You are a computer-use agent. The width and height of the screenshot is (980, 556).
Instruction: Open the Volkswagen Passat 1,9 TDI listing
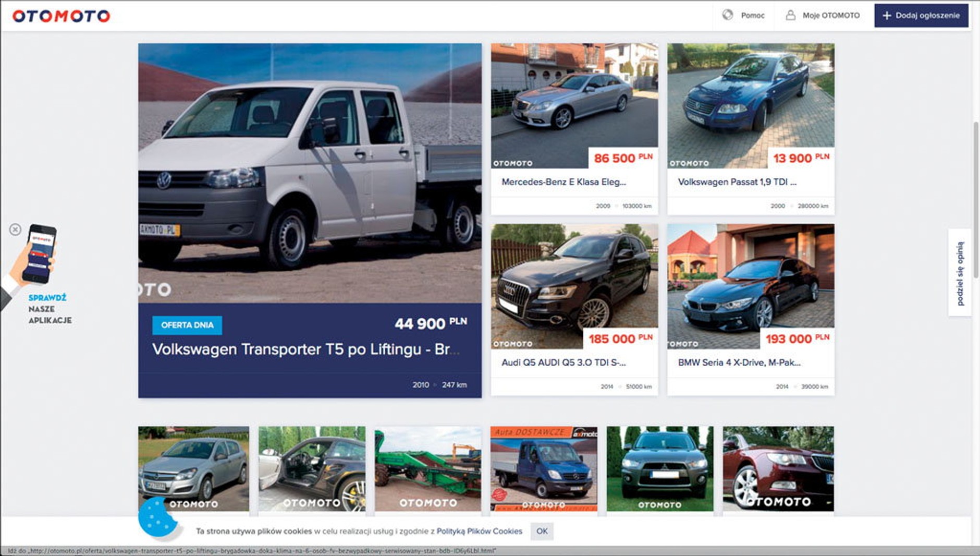tap(737, 182)
